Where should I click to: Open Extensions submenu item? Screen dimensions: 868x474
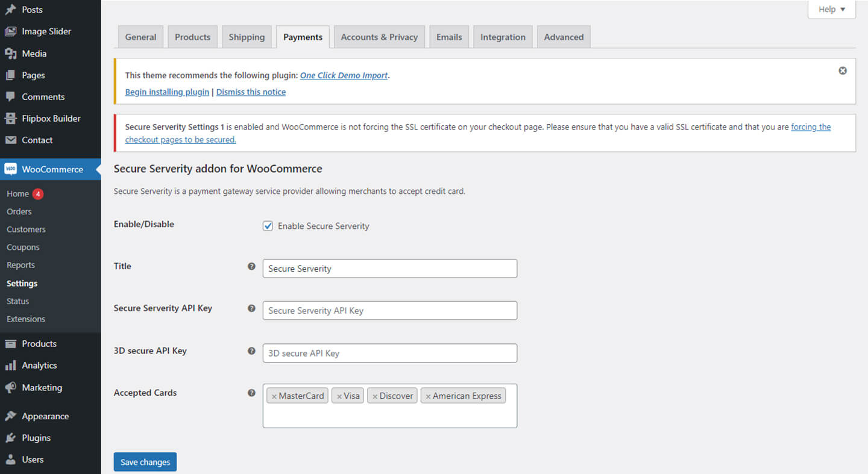coord(26,319)
